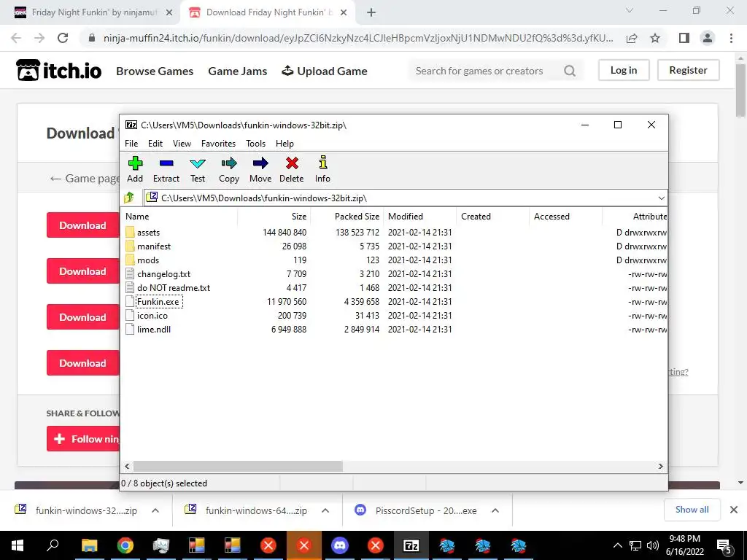747x560 pixels.
Task: Open the 7-Zip File menu
Action: point(131,144)
